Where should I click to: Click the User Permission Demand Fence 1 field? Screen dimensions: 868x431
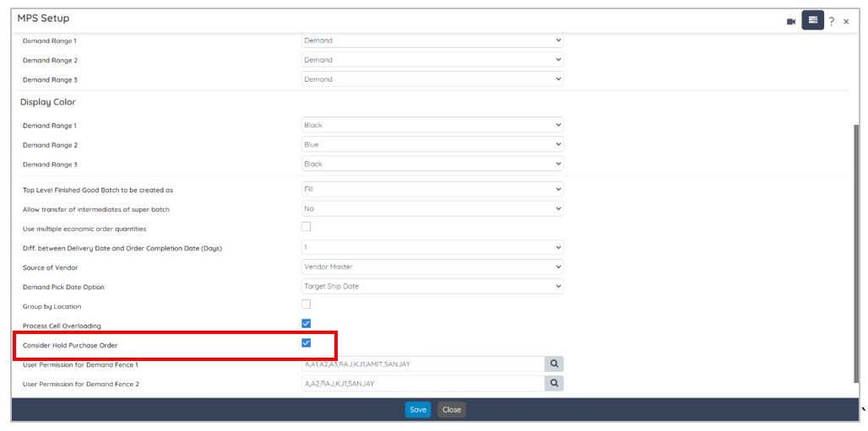422,364
